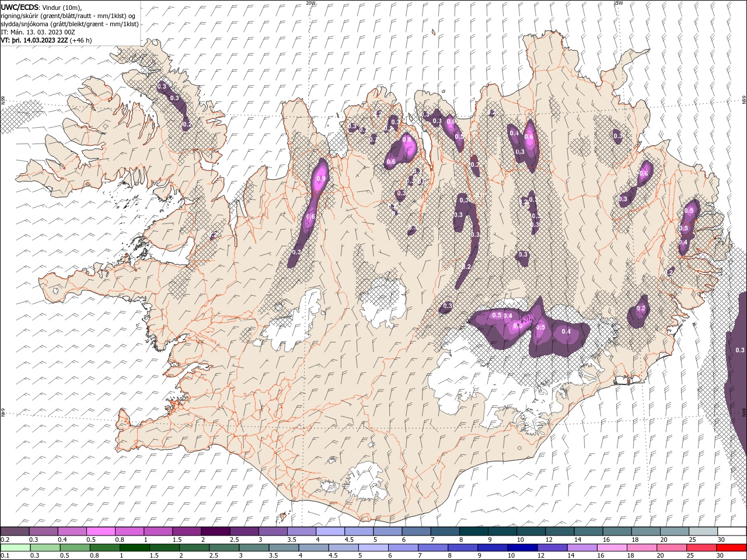Pick the lavender upper-row swatch between 4 and 4.5

tap(330, 531)
